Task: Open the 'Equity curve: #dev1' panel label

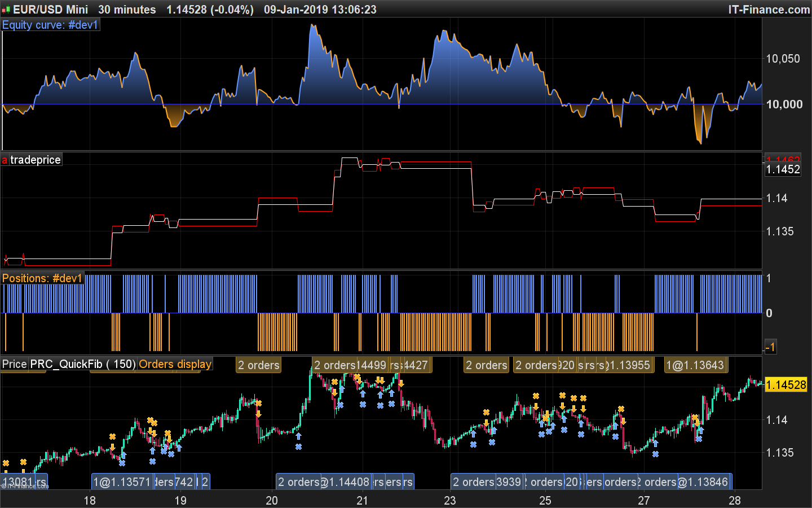Action: pos(50,25)
